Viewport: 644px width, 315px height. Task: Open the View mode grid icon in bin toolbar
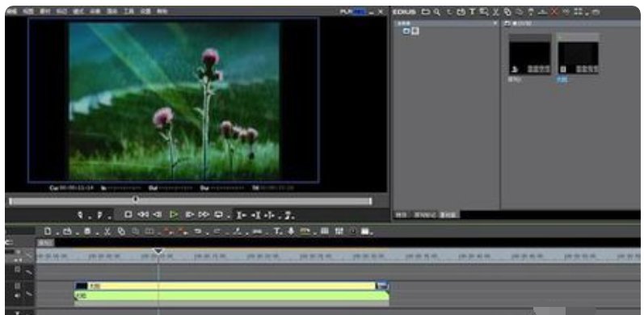click(x=579, y=12)
